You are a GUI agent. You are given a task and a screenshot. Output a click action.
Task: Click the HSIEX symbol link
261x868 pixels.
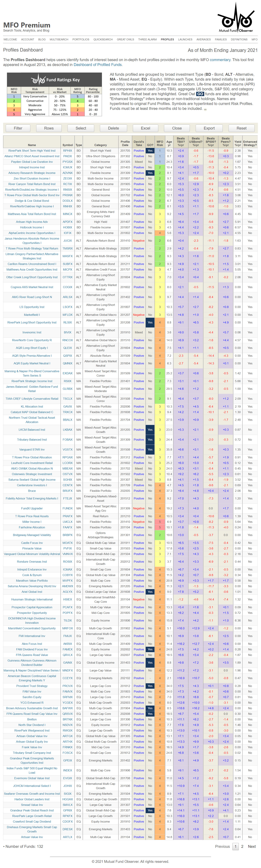click(x=67, y=599)
